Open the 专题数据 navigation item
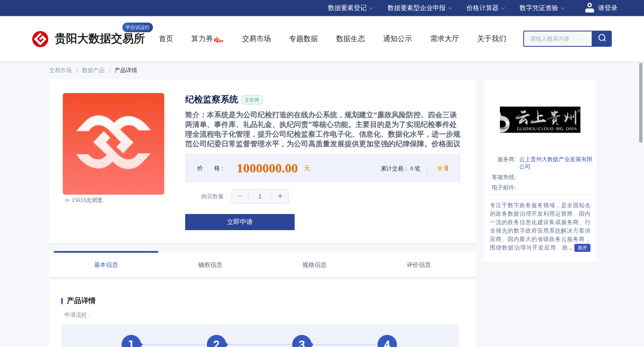Image resolution: width=644 pixels, height=347 pixels. (x=303, y=39)
